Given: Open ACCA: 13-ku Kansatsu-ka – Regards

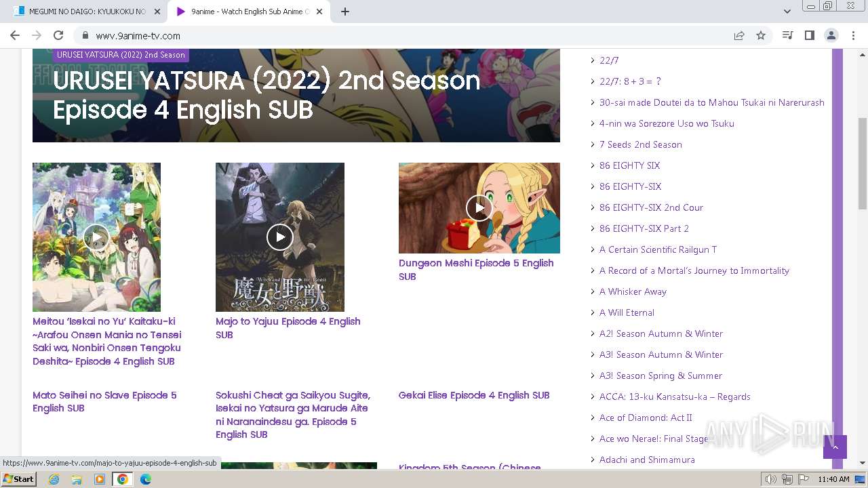Looking at the screenshot, I should (x=675, y=396).
